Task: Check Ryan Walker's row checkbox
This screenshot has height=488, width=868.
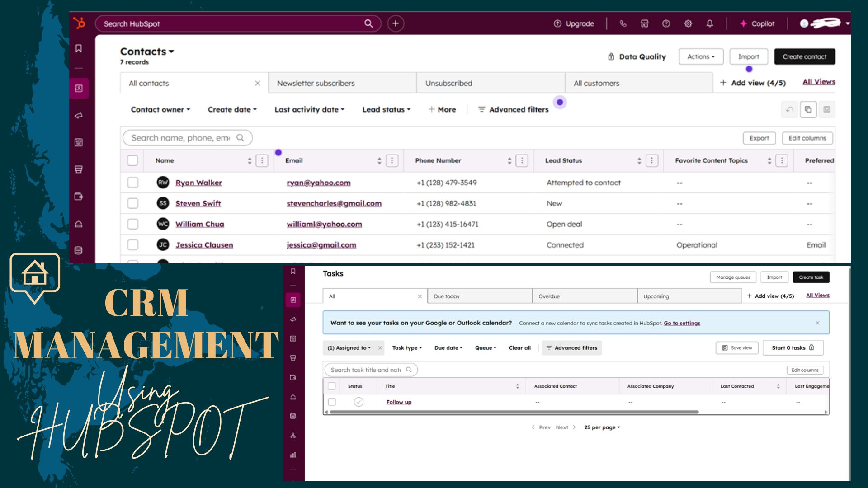Action: [132, 183]
